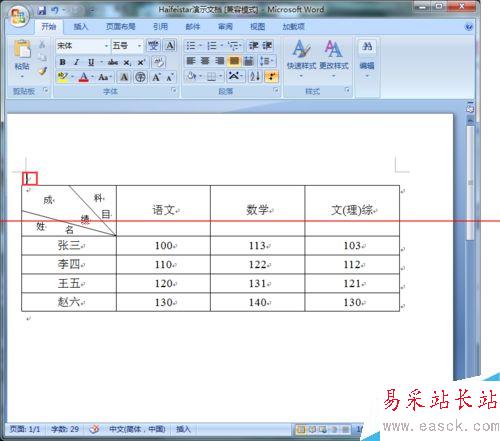
Task: Align text left
Action: coord(191,61)
